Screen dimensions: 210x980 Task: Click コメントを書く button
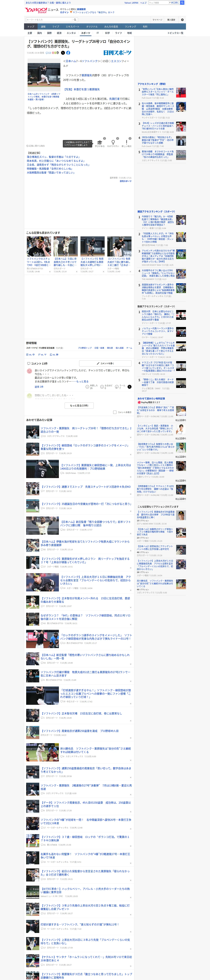105,363
